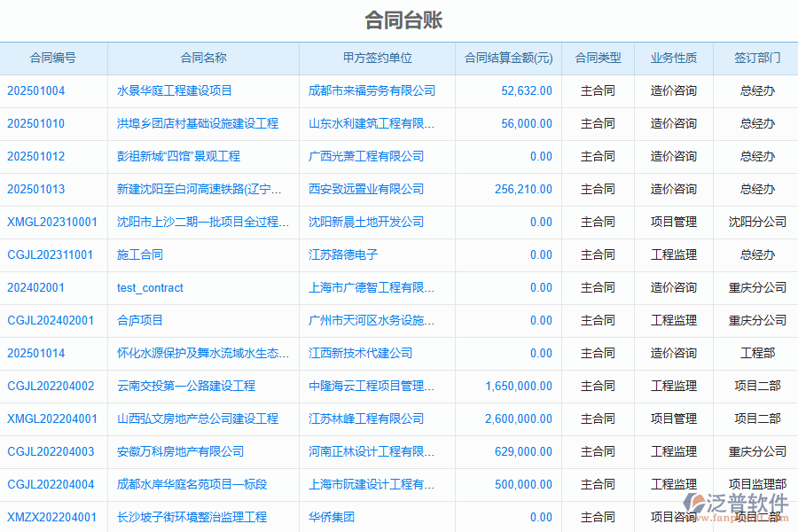
Task: Open contract number CGJL202204002
Action: pyautogui.click(x=51, y=387)
